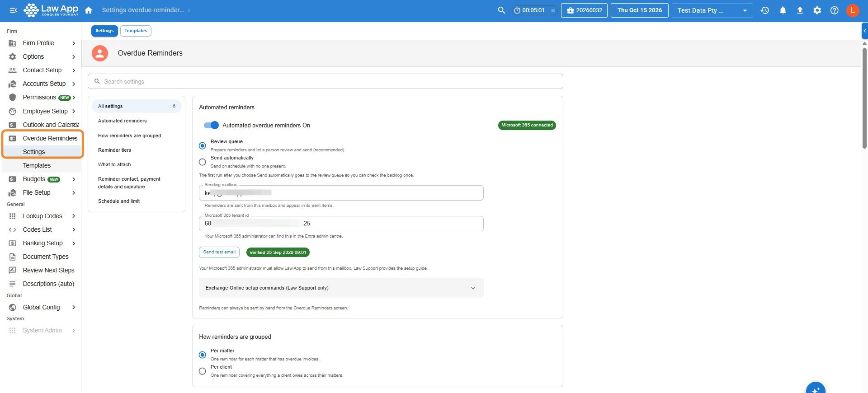Expand the Contact Setup sidebar section
The width and height of the screenshot is (868, 393).
click(x=74, y=70)
